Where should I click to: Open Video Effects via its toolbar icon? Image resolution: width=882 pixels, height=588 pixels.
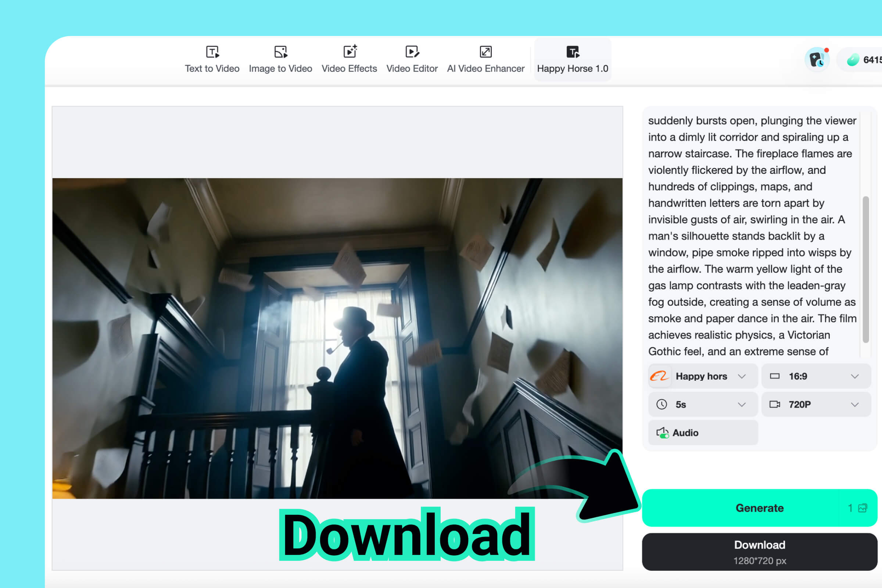click(349, 51)
